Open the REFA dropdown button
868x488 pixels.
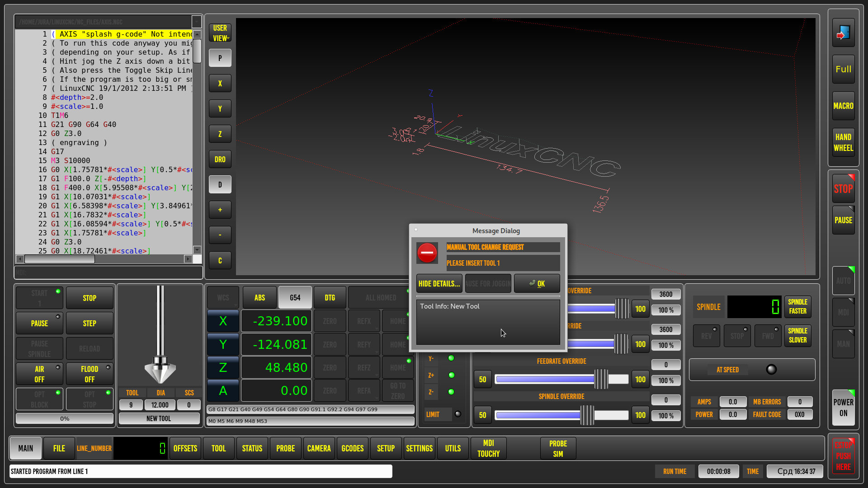364,391
